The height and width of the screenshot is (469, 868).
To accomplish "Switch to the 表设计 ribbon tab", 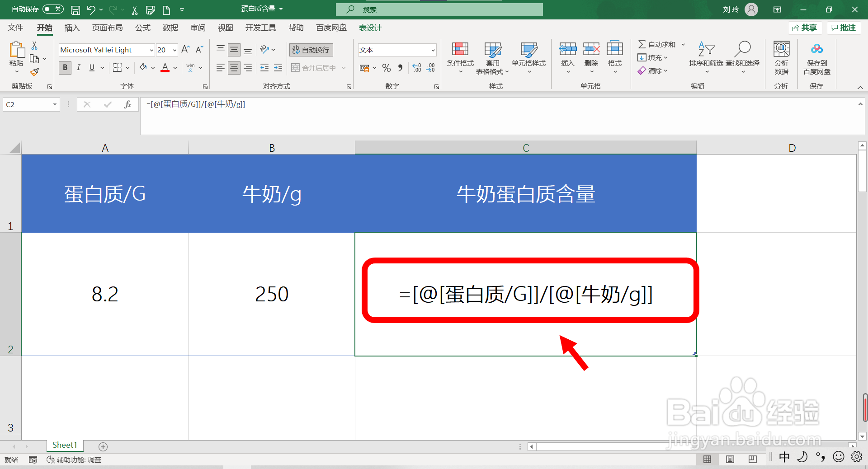I will pos(370,28).
